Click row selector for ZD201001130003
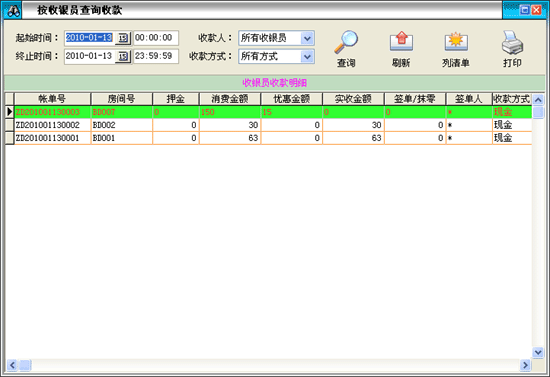The width and height of the screenshot is (550, 377). (x=9, y=112)
